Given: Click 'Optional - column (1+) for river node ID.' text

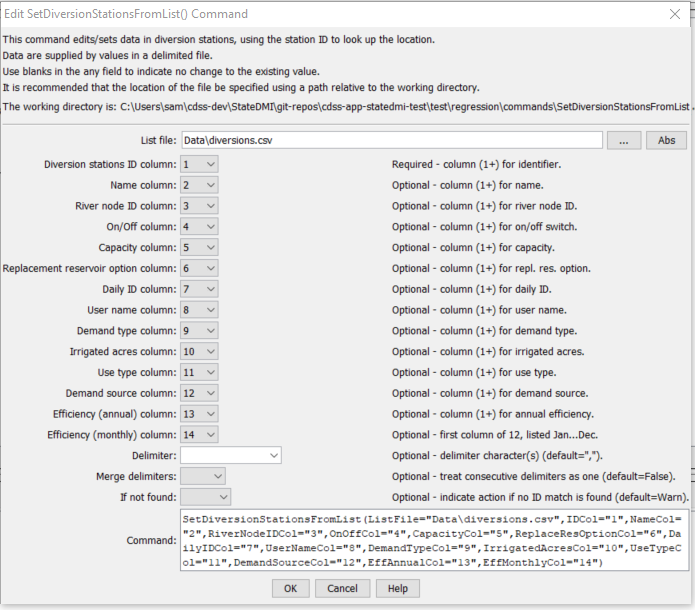Looking at the screenshot, I should click(484, 206).
